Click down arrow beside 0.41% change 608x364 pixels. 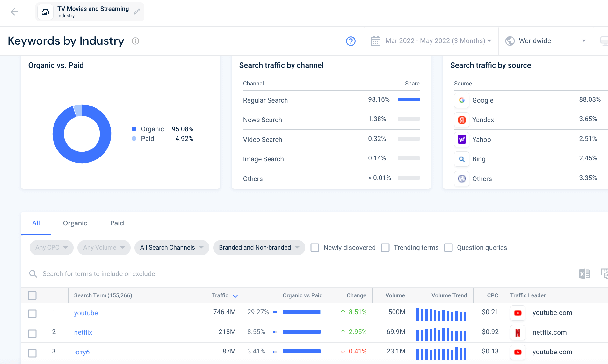click(x=343, y=351)
